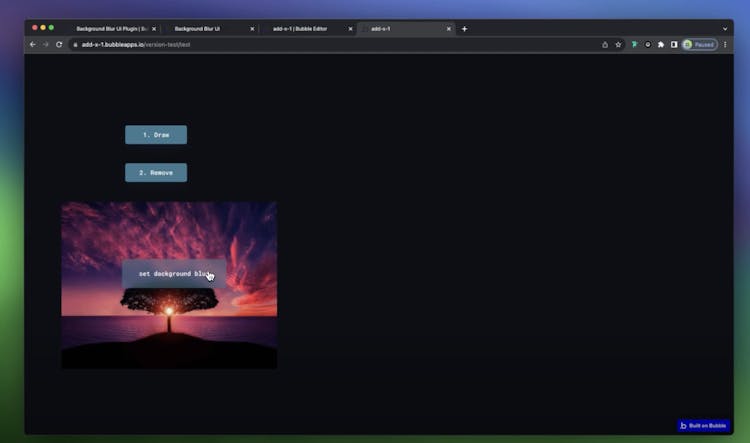Click the "set background blur" button
The image size is (750, 443).
174,273
